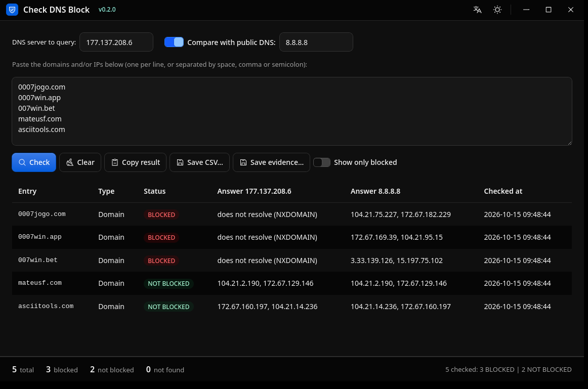Click the Checked at column header
The image size is (588, 389).
click(503, 191)
